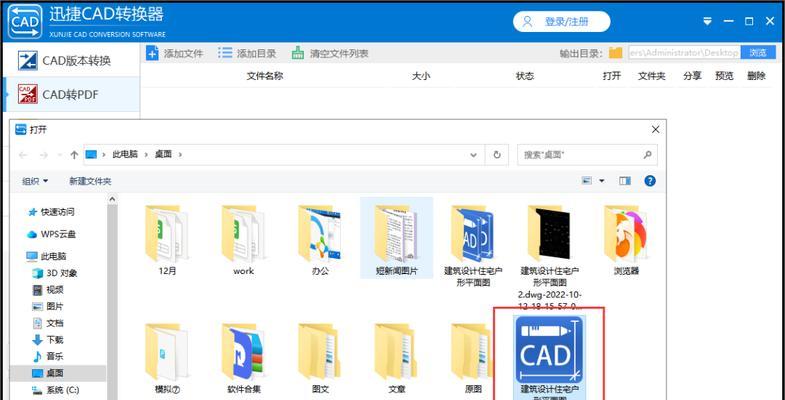The width and height of the screenshot is (785, 400).
Task: Select 文档 in the navigation pane
Action: pos(48,323)
